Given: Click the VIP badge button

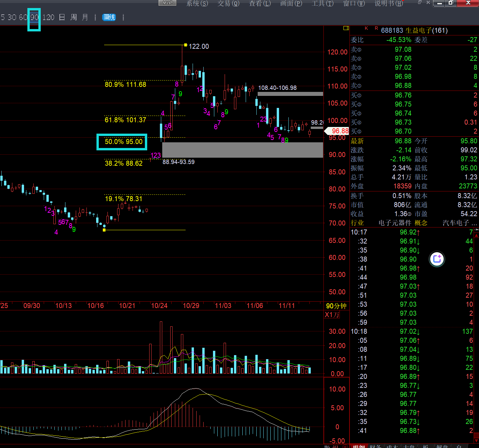Looking at the screenshot, I should pos(167,3).
